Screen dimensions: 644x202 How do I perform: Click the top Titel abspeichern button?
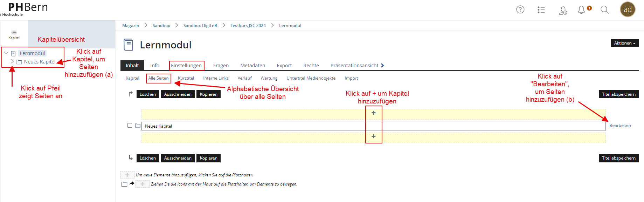point(618,94)
